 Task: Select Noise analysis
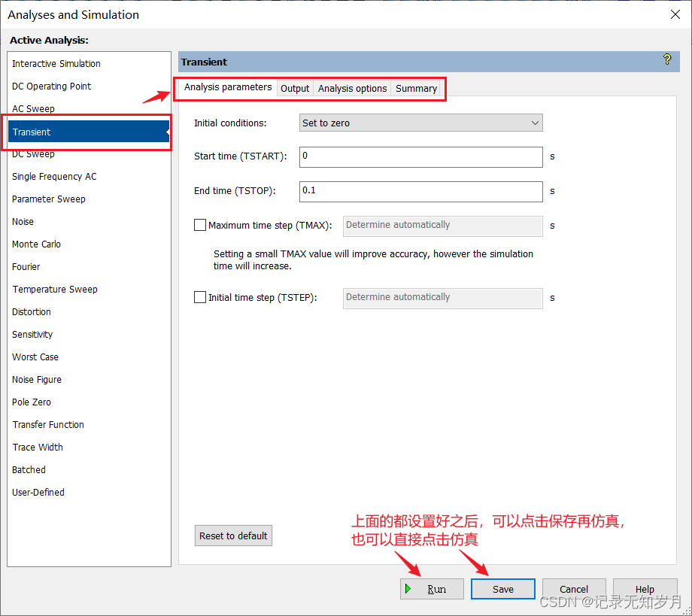tap(89, 222)
